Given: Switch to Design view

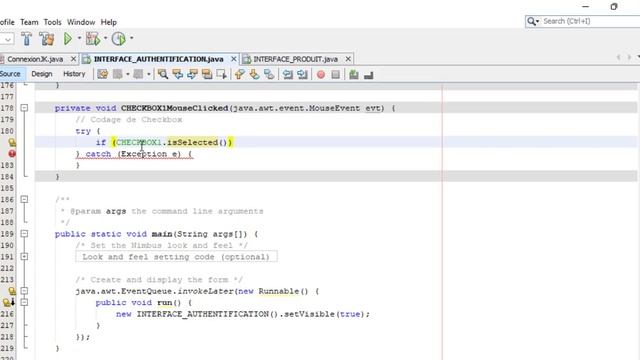Looking at the screenshot, I should pyautogui.click(x=42, y=74).
